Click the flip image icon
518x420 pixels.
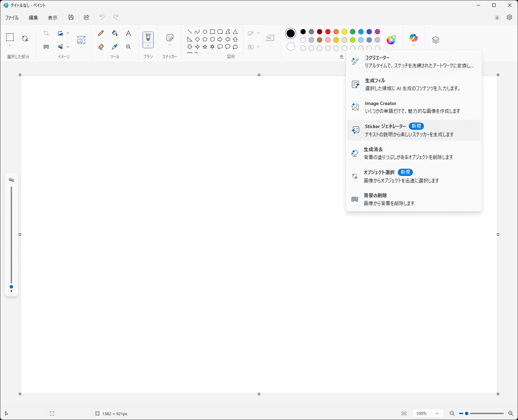point(60,47)
